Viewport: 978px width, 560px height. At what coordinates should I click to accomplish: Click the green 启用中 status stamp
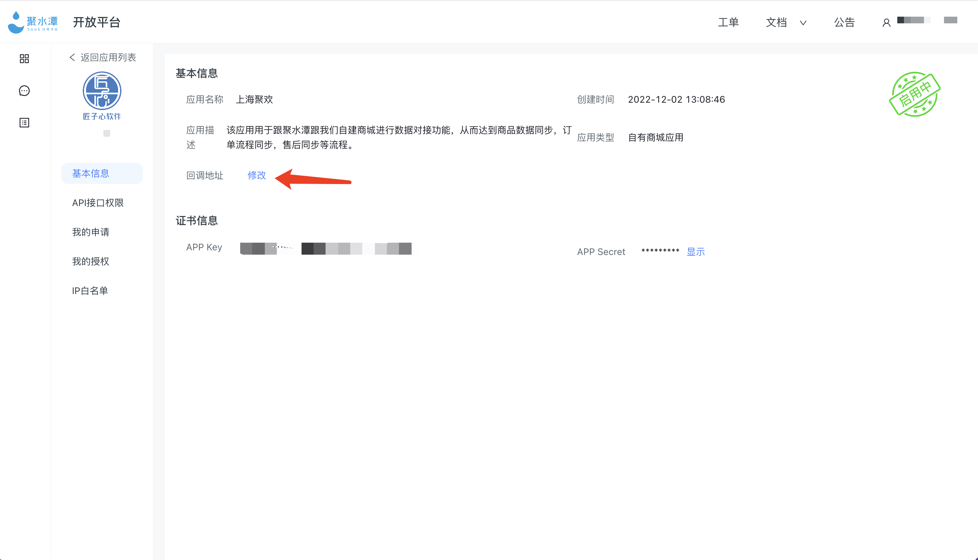point(915,94)
